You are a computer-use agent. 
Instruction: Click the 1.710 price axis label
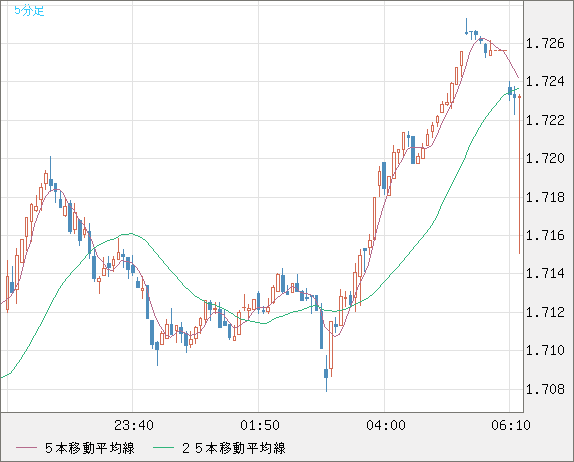[545, 350]
